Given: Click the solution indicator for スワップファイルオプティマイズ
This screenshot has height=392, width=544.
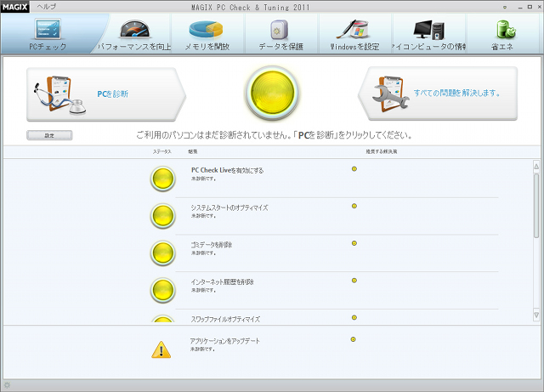Looking at the screenshot, I should pyautogui.click(x=354, y=318).
